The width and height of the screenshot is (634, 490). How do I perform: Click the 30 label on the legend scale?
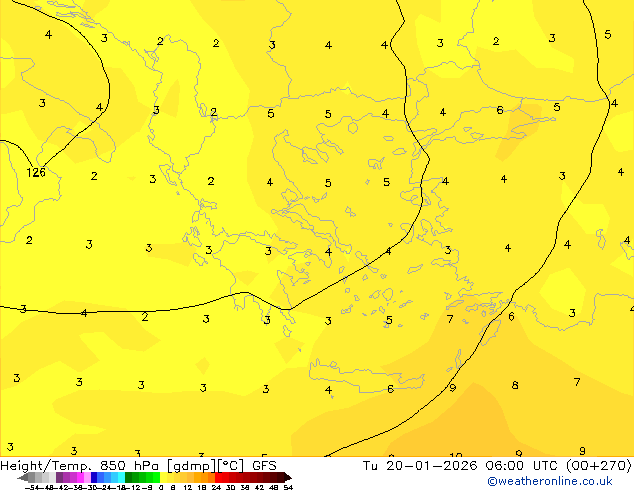230,487
